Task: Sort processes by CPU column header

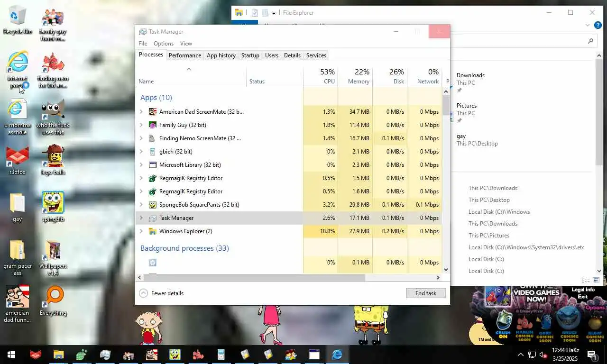Action: pyautogui.click(x=321, y=76)
